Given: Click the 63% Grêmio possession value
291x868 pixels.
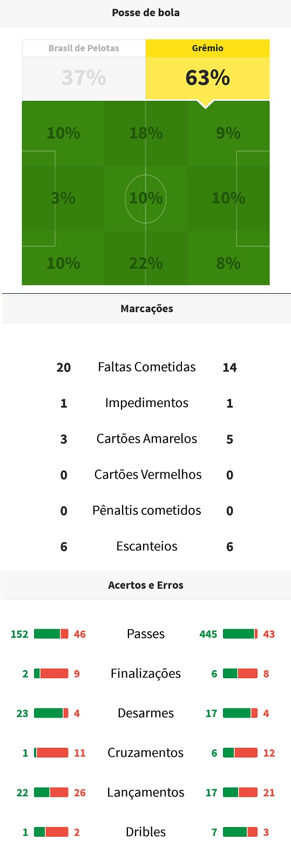Looking at the screenshot, I should tap(207, 78).
